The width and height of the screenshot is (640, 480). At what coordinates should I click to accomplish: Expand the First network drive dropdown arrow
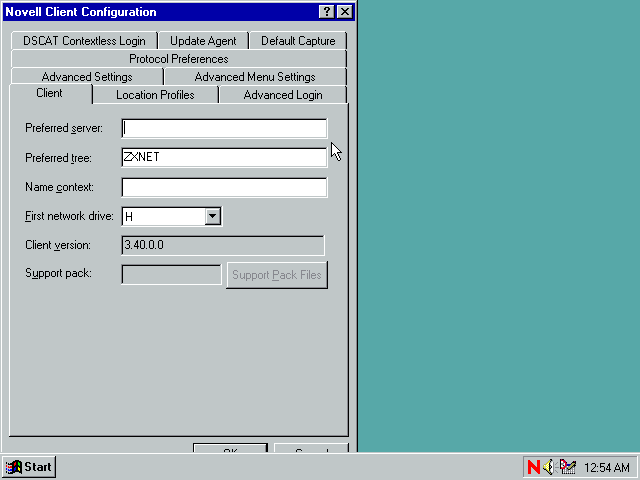pos(213,216)
